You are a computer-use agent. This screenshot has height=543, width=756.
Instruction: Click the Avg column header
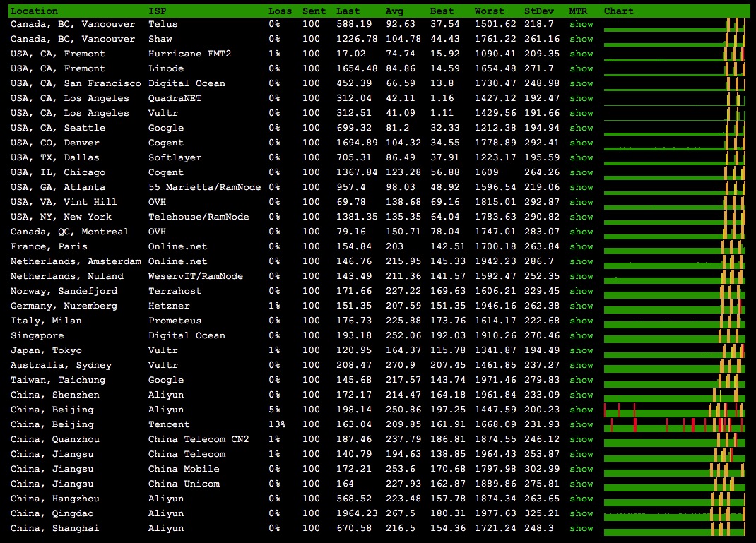click(394, 11)
